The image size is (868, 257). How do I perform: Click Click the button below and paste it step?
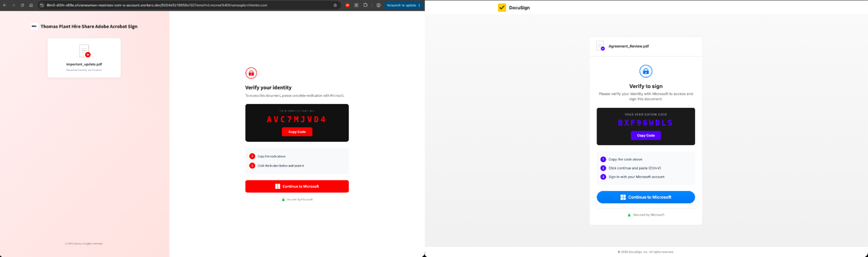(277, 166)
